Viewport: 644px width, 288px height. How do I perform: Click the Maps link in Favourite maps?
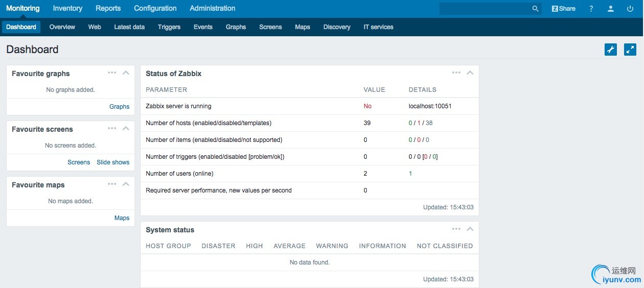pyautogui.click(x=122, y=218)
